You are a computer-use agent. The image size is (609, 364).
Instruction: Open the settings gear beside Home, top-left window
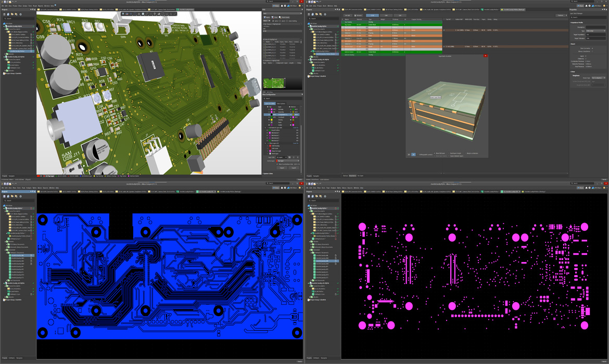(285, 6)
